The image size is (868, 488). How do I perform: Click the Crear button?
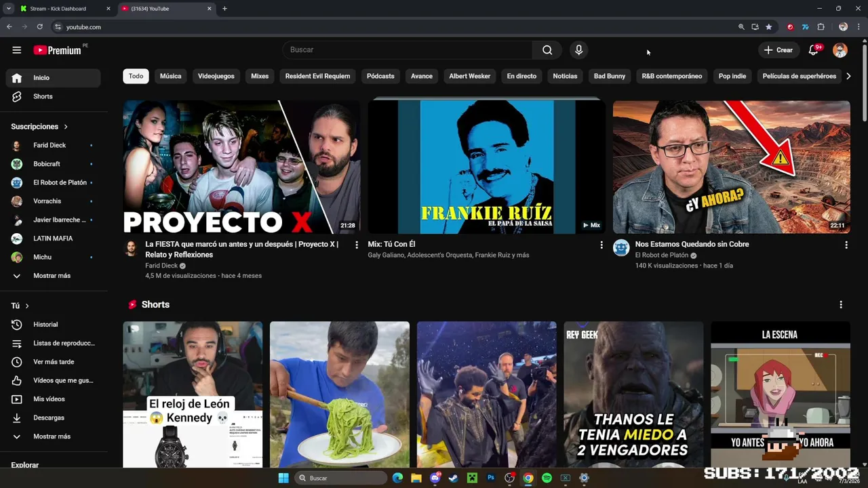tap(778, 50)
